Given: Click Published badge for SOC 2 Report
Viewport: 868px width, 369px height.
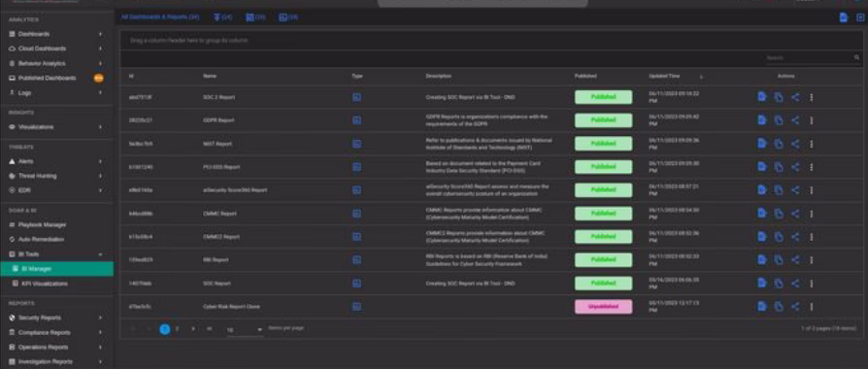Looking at the screenshot, I should point(603,97).
